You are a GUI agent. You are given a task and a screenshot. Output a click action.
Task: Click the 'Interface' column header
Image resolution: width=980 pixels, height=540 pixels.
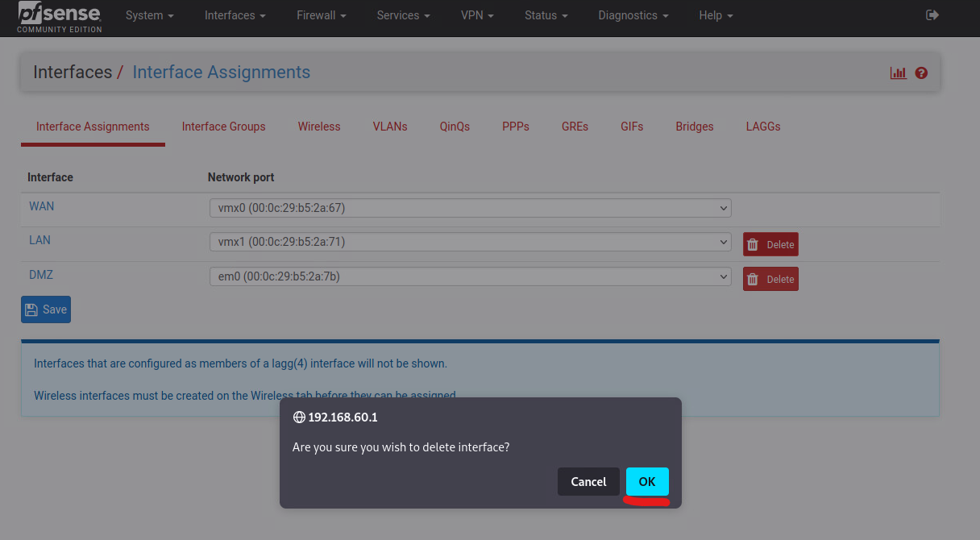[x=50, y=177]
